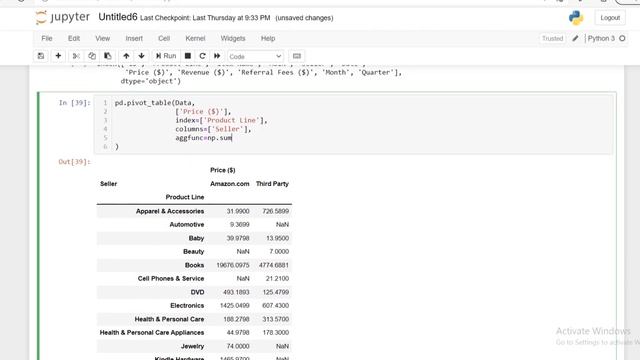Click the value 4774.6881 in Books row

coord(273,265)
